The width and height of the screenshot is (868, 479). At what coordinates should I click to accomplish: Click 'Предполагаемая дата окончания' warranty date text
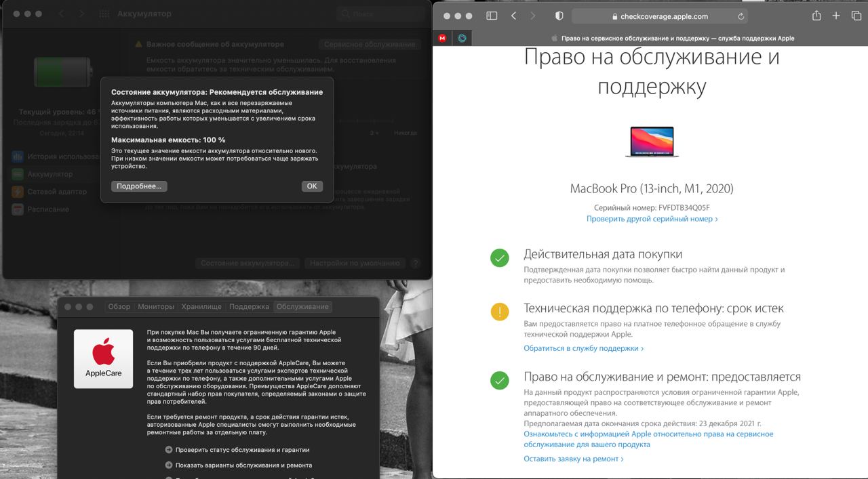642,423
